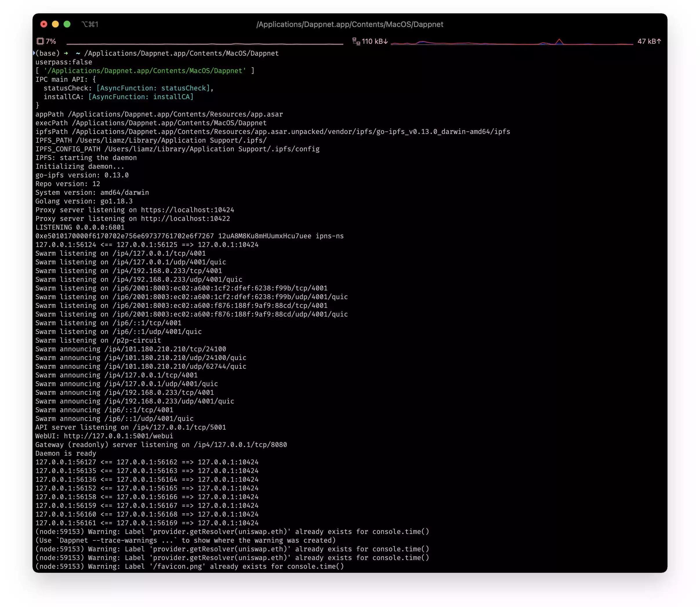Click 'Swarm listening on /p2p-circuit' line

(x=98, y=340)
